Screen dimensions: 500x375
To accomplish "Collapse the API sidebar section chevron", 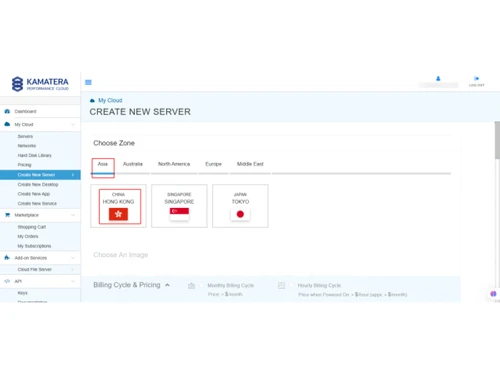I will [x=73, y=281].
